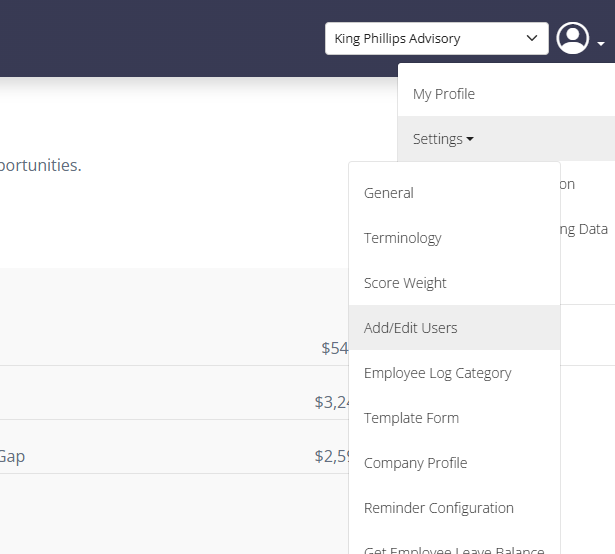Click the chevron arrow in company selector
This screenshot has width=615, height=554.
click(532, 38)
